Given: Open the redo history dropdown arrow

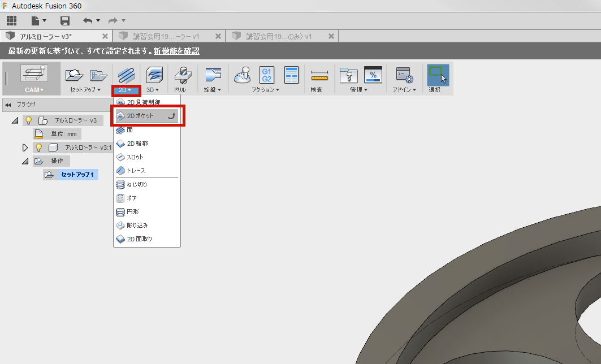Looking at the screenshot, I should 123,21.
